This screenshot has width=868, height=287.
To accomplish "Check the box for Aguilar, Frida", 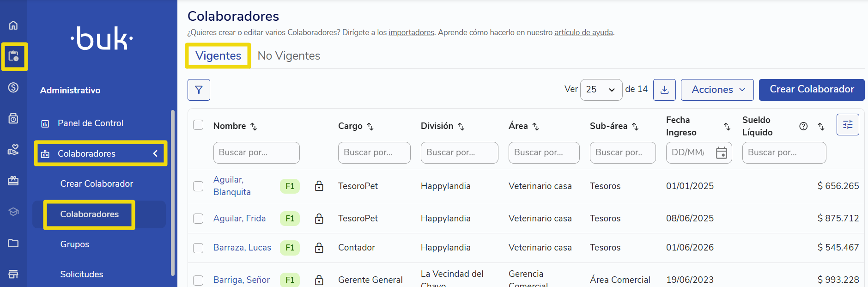I will click(x=198, y=218).
